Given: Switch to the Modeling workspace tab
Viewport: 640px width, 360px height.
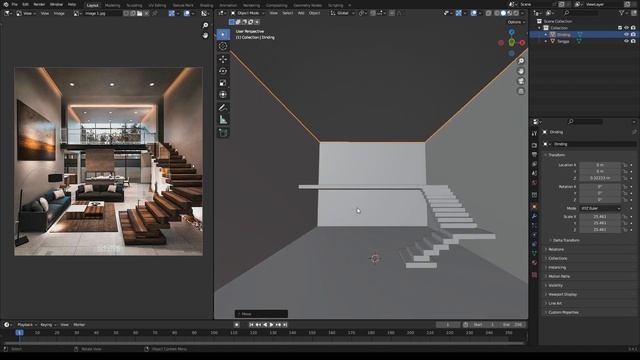Looking at the screenshot, I should click(112, 5).
